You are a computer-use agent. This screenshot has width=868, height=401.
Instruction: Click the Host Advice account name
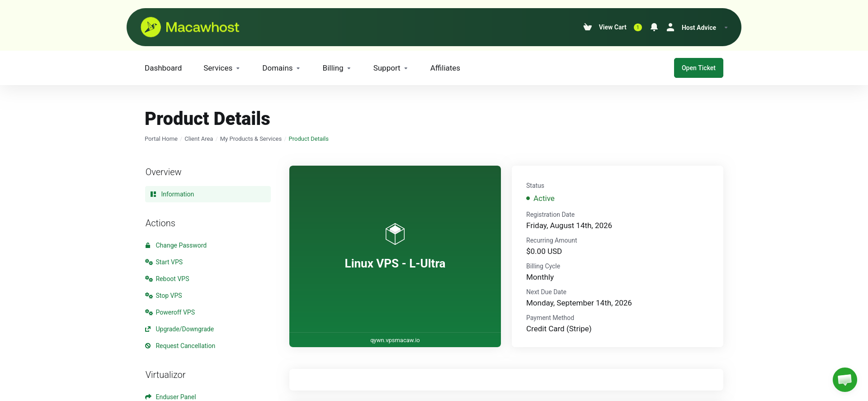point(699,28)
